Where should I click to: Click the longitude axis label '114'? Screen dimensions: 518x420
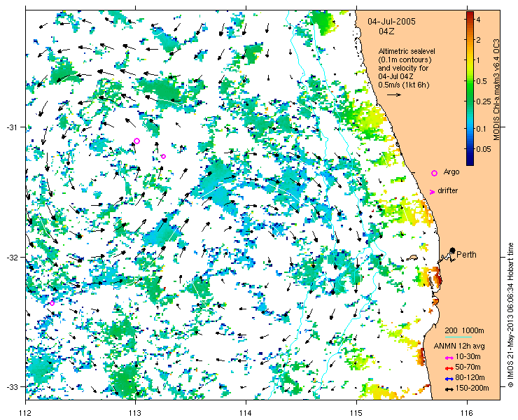coord(246,413)
